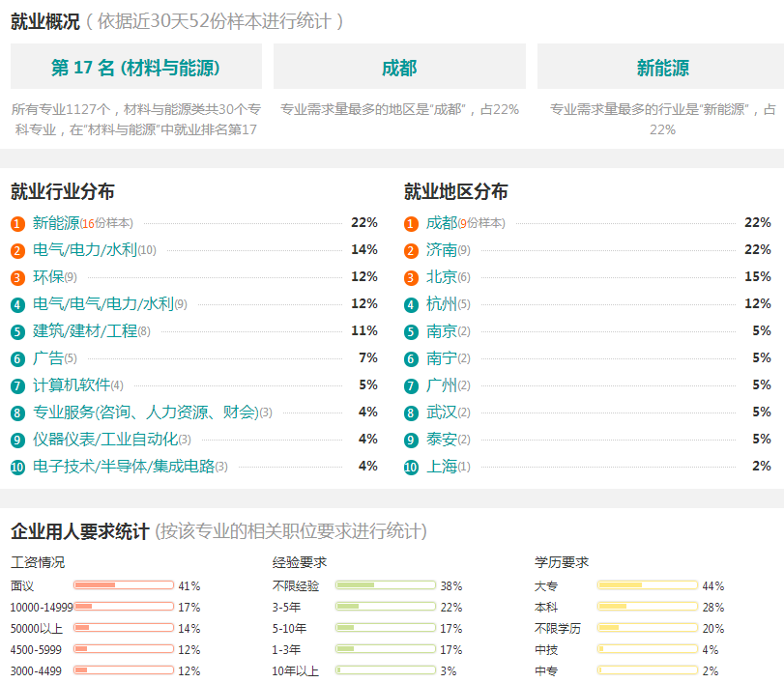Click the 济南 region link
Viewport: 784px width, 683px height.
pyautogui.click(x=442, y=250)
